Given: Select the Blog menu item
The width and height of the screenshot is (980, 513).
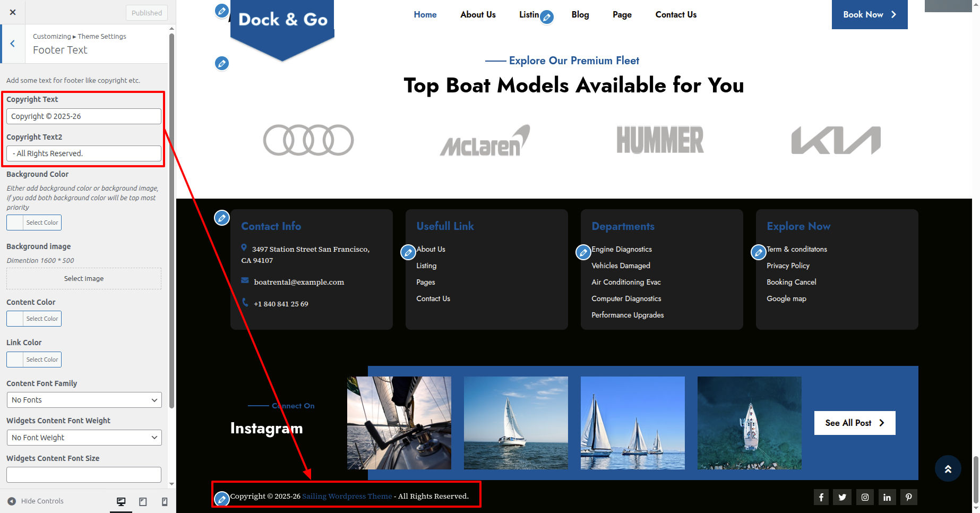Looking at the screenshot, I should pos(580,15).
